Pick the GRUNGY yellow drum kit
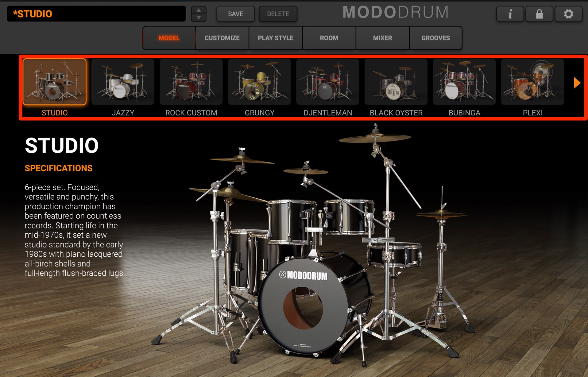588x377 pixels. point(259,82)
